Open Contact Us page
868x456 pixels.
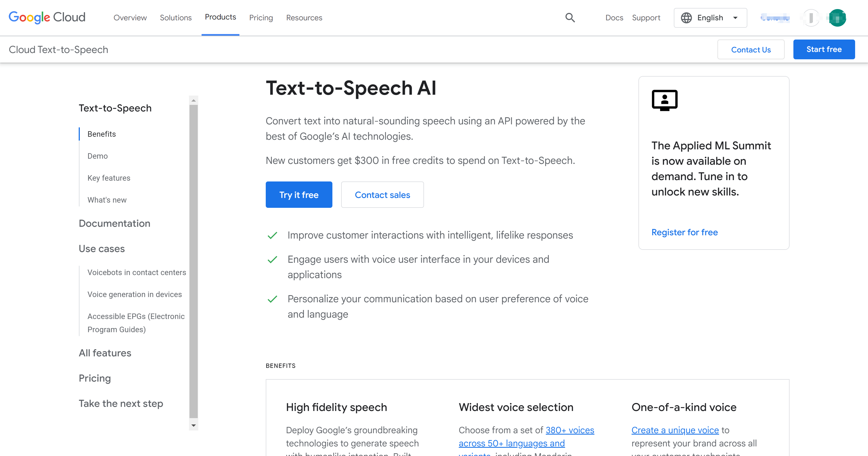[x=751, y=49]
